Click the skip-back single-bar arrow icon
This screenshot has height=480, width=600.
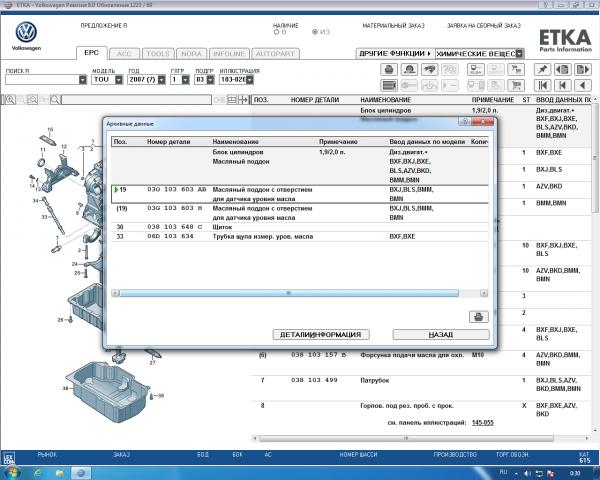[562, 85]
